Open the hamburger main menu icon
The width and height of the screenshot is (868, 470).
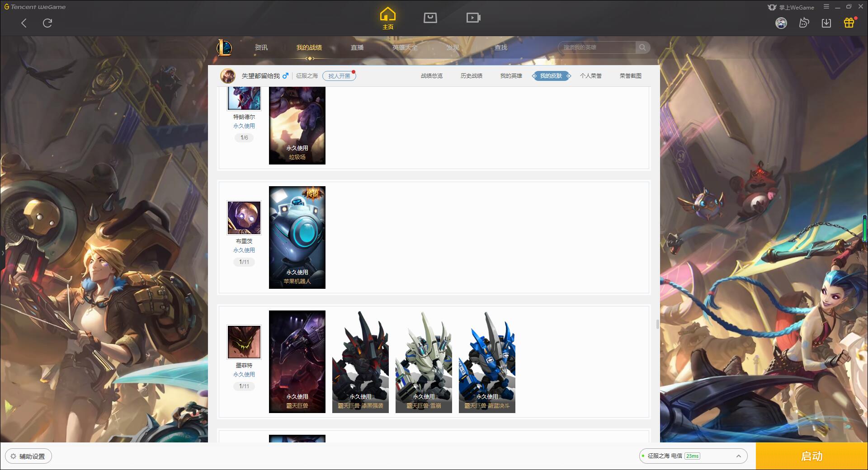(826, 7)
